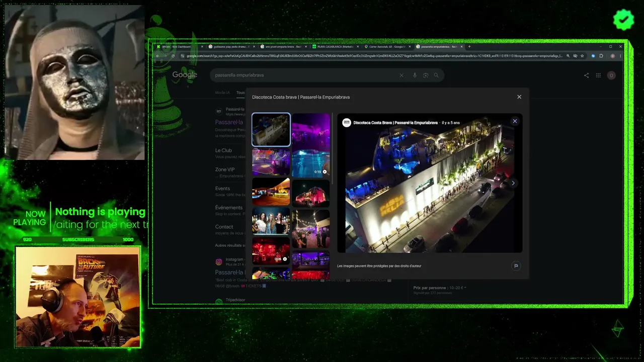This screenshot has height=362, width=644.
Task: Close the Discoteca Costa brava photo dialog
Action: (519, 97)
